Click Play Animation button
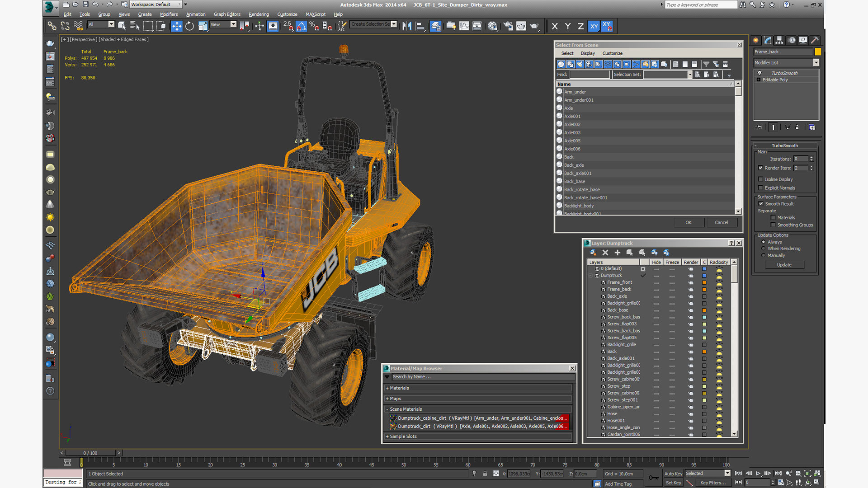Screen dimensions: 868x488 tap(758, 474)
